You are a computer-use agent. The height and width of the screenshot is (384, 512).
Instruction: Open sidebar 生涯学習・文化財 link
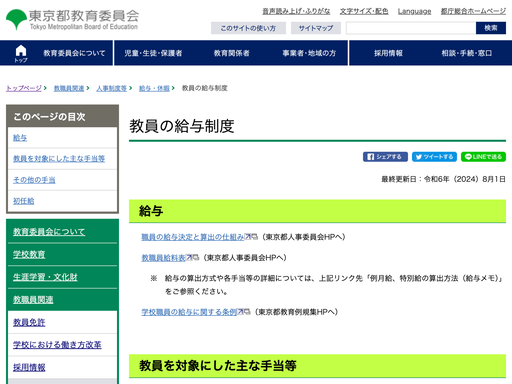45,277
